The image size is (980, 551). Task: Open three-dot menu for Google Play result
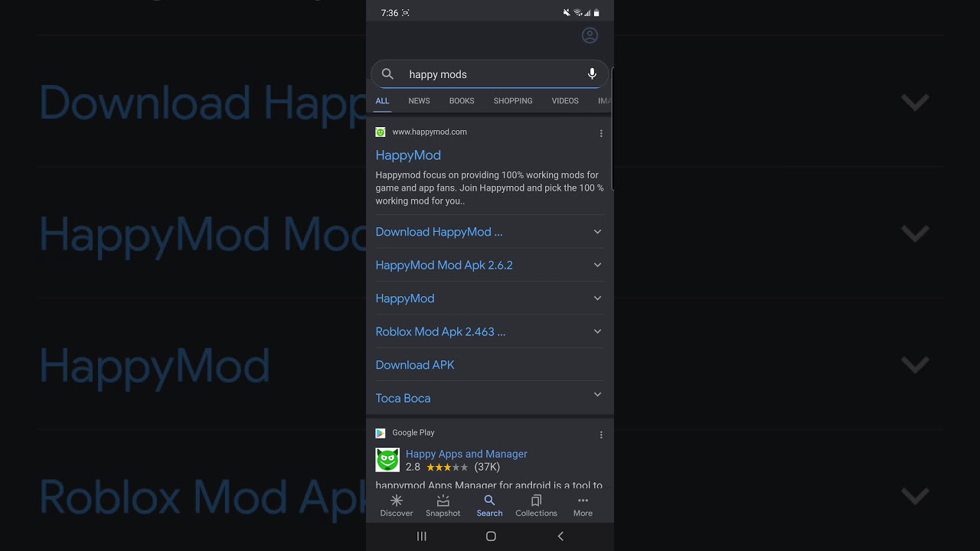tap(601, 435)
